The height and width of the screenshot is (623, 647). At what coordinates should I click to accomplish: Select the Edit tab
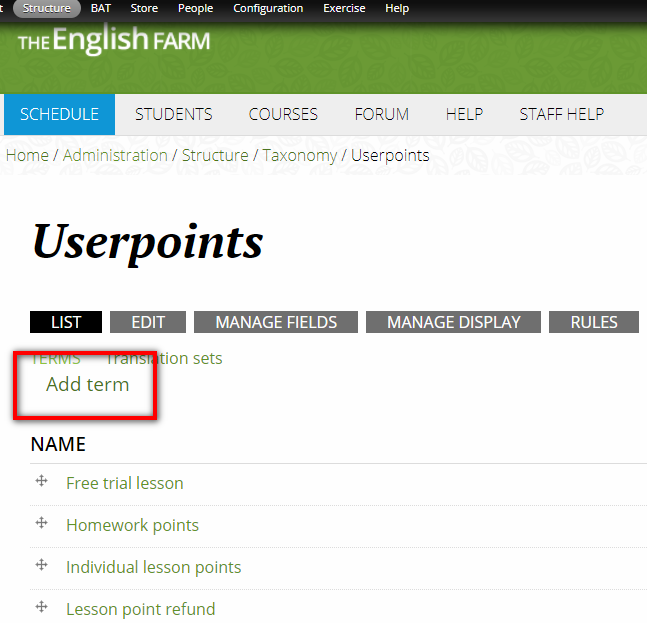(x=148, y=322)
